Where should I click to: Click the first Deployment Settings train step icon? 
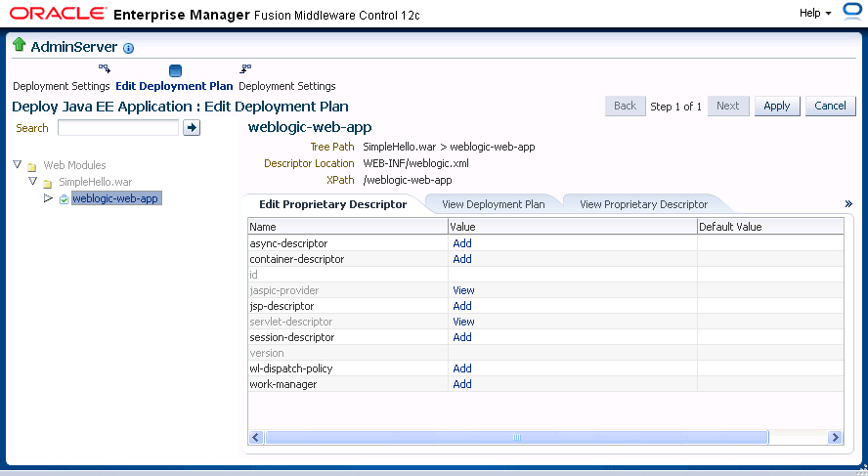(x=105, y=68)
